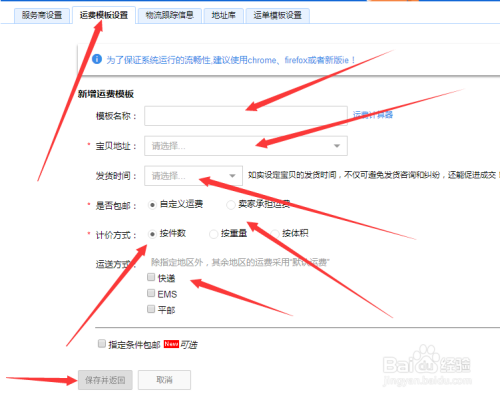
Task: Click the 保存并返回 button
Action: click(105, 380)
